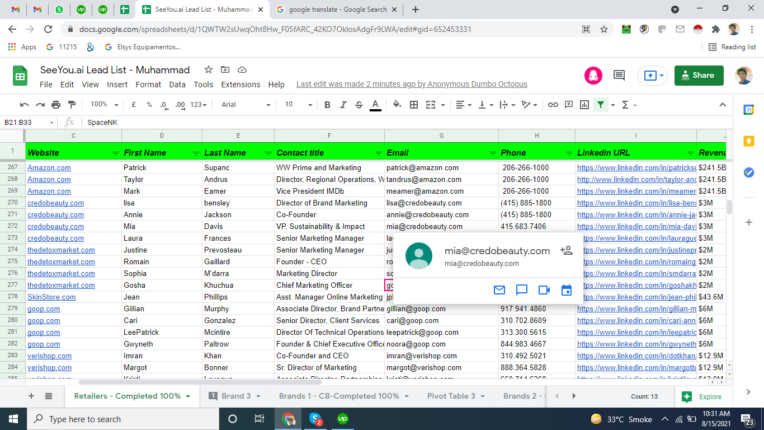This screenshot has width=764, height=430.
Task: Open the Extensions menu
Action: coord(240,84)
